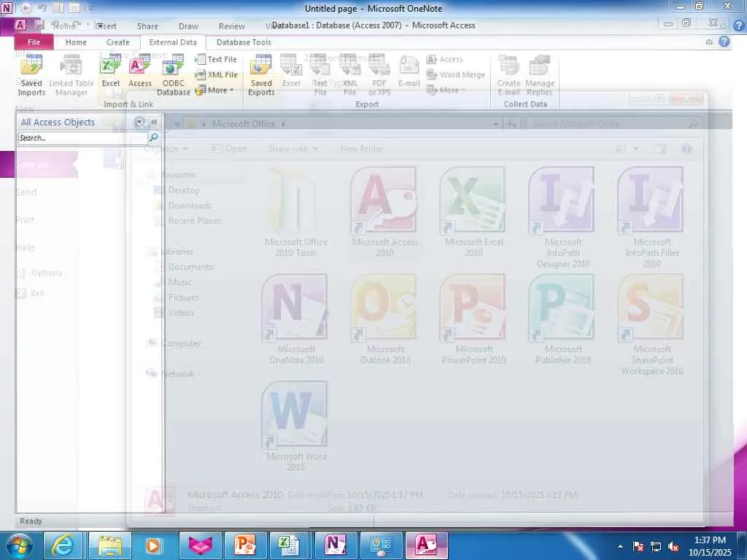Screen dimensions: 747x560
Task: Export to Access in Export group
Action: (444, 59)
